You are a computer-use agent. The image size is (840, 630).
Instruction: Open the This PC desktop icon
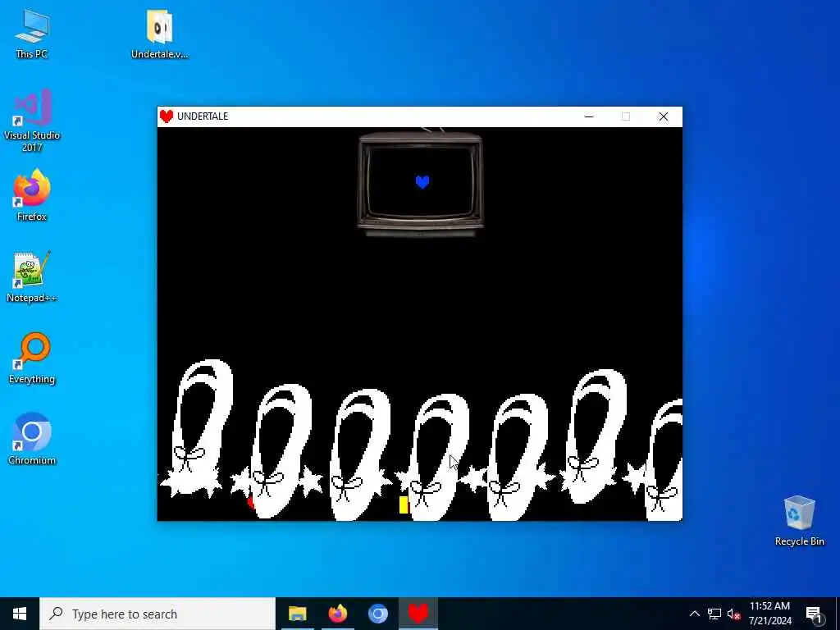tap(32, 34)
